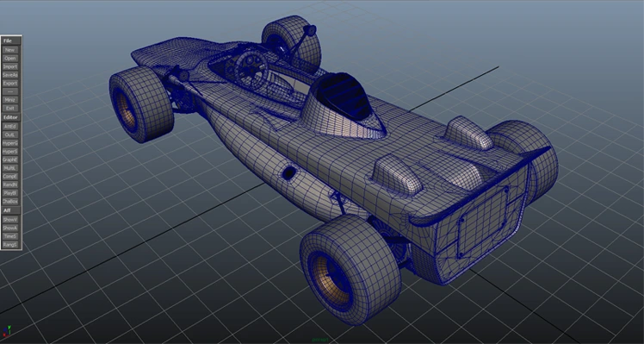The image size is (644, 344).
Task: Open the Hypergraph via HyperG button
Action: click(x=9, y=143)
